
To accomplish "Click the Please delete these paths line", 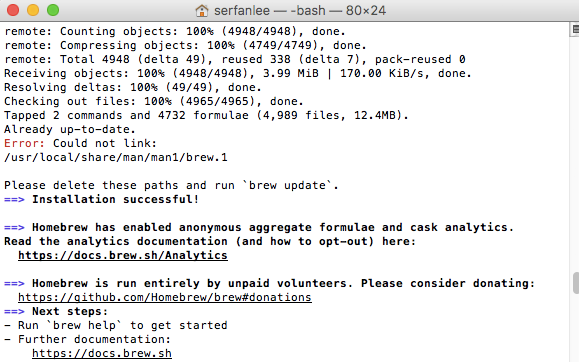I will (171, 185).
